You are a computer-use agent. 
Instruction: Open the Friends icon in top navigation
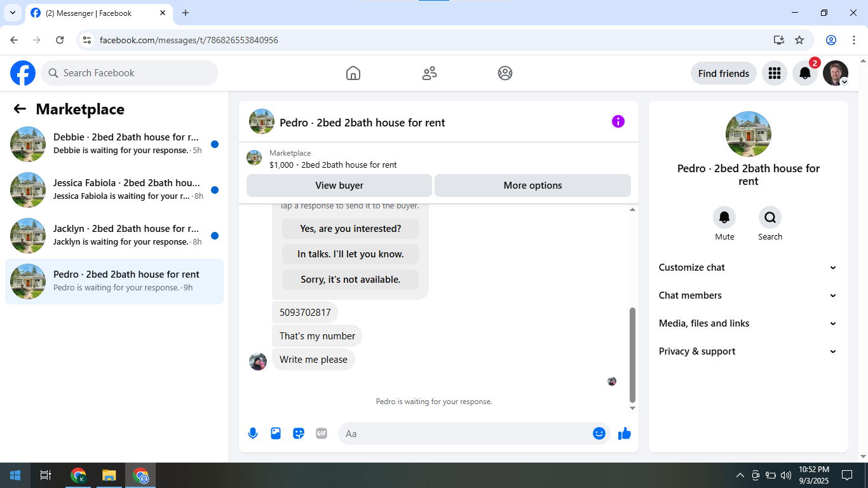[x=430, y=73]
